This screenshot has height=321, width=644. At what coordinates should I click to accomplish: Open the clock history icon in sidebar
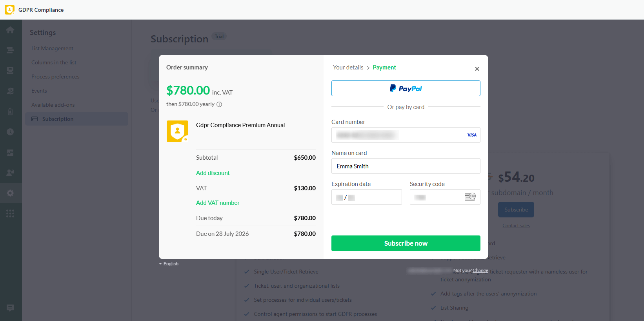point(10,132)
